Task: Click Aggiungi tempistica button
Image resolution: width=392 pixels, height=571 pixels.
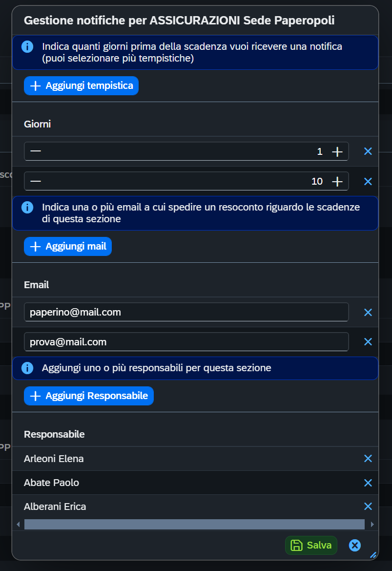Action: pyautogui.click(x=81, y=85)
